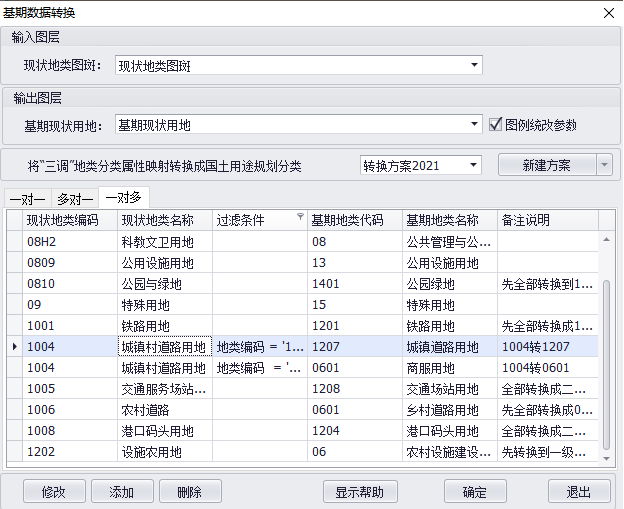Click the 删除 button
The image size is (624, 509).
189,492
